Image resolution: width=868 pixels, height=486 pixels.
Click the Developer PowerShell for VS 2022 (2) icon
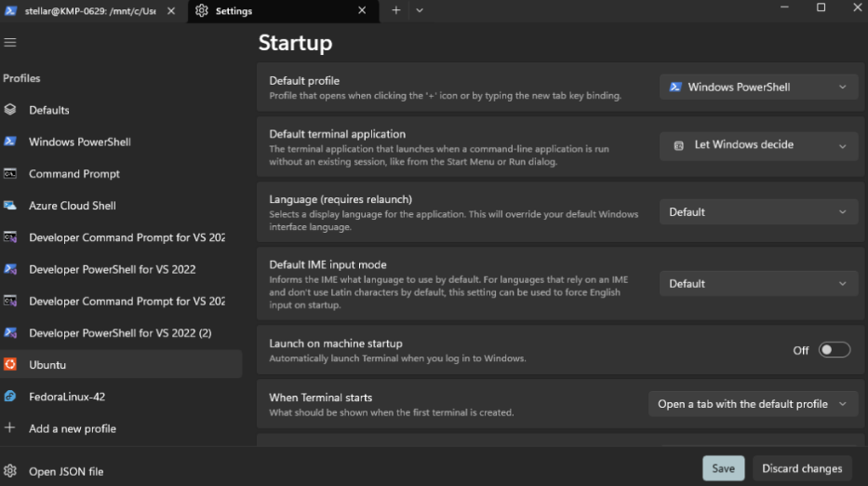coord(10,332)
